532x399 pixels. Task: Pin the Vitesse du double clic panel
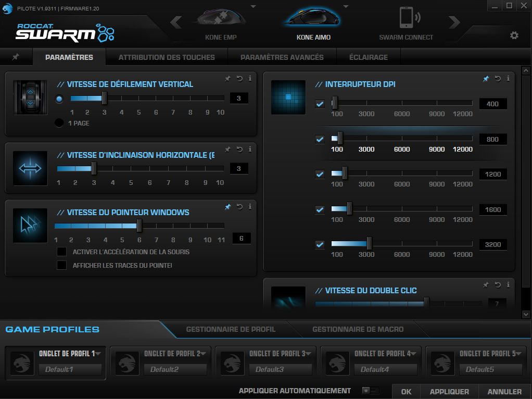pyautogui.click(x=486, y=285)
